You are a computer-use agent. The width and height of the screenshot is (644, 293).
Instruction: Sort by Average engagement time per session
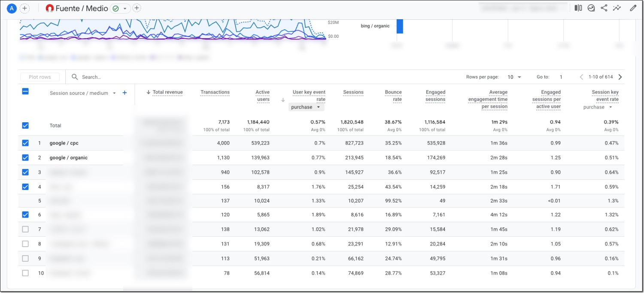tap(488, 99)
